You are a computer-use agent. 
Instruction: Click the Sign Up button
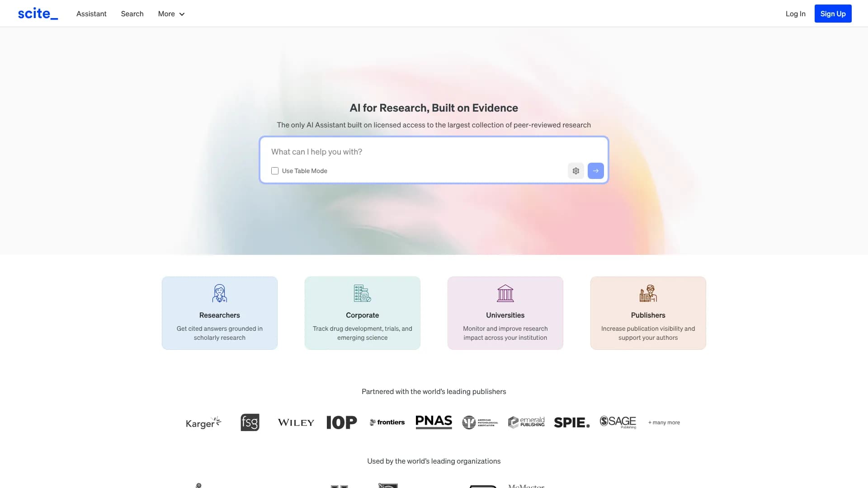click(833, 14)
